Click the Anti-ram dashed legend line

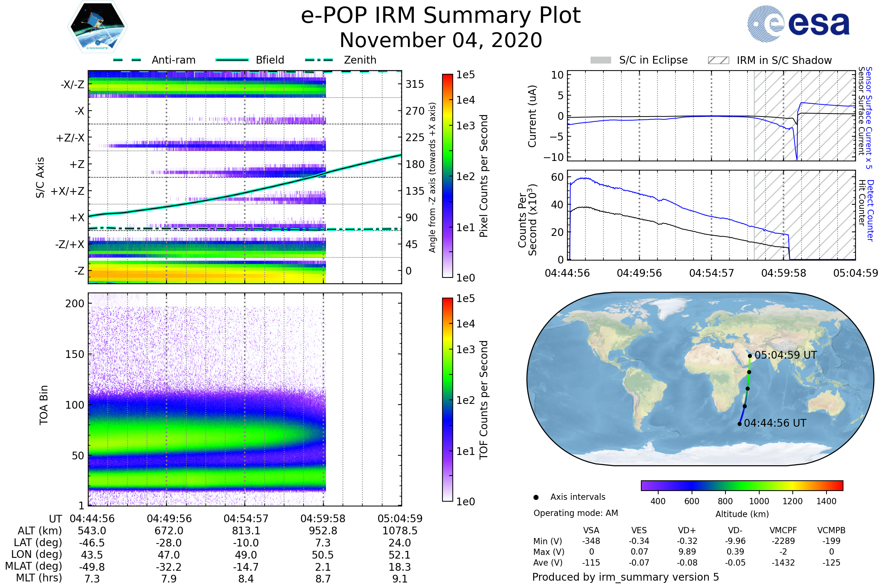tap(127, 60)
